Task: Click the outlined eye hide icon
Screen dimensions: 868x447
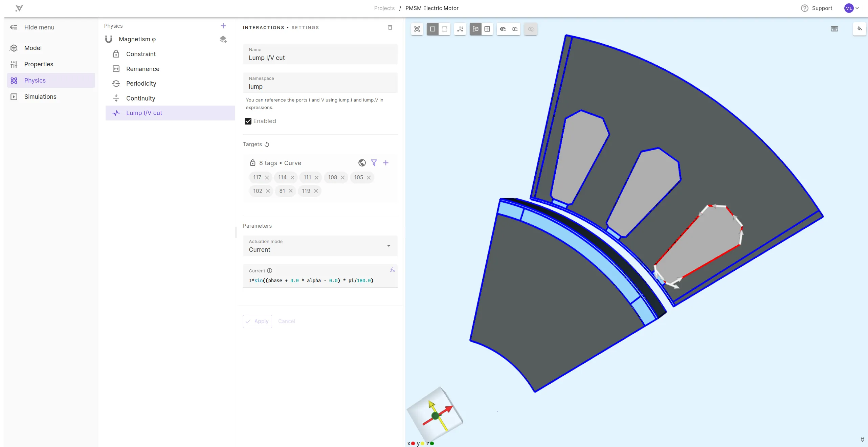Action: click(515, 29)
